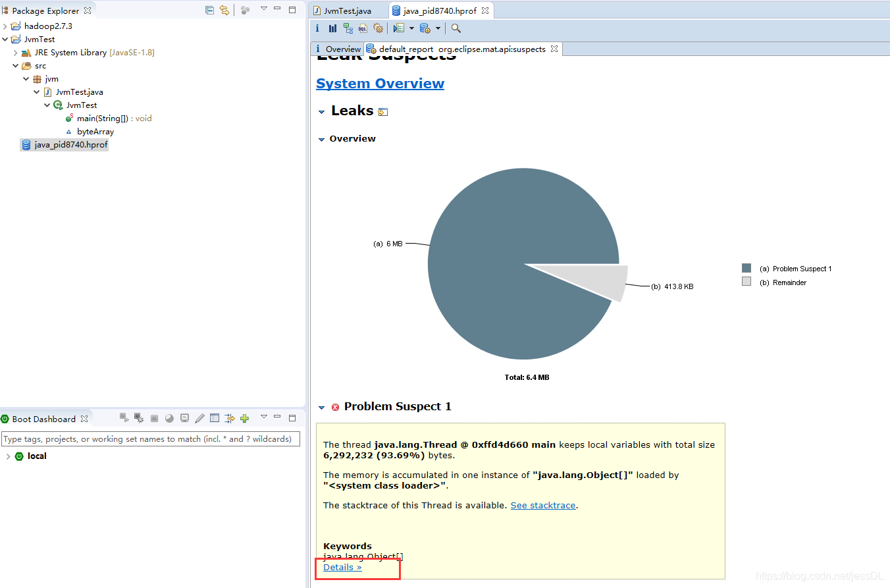Open Package Explorer view menu triangle

pyautogui.click(x=264, y=9)
